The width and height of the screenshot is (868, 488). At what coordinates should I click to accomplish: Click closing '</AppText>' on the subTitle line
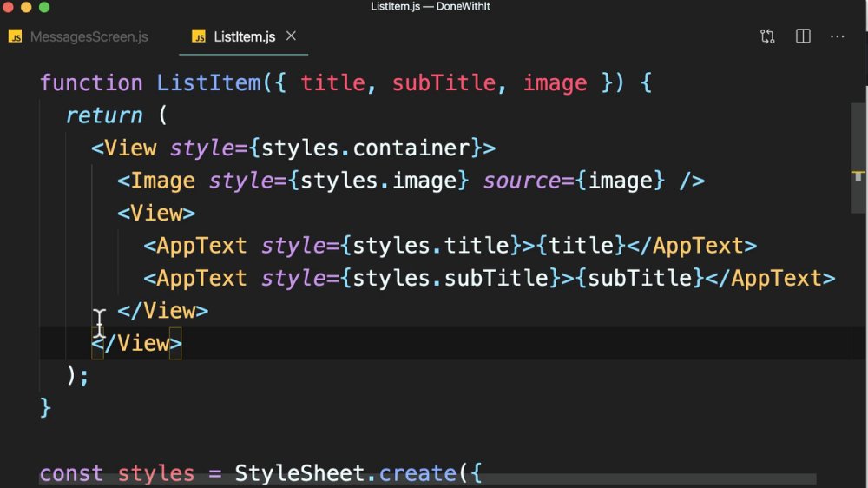[x=771, y=278]
